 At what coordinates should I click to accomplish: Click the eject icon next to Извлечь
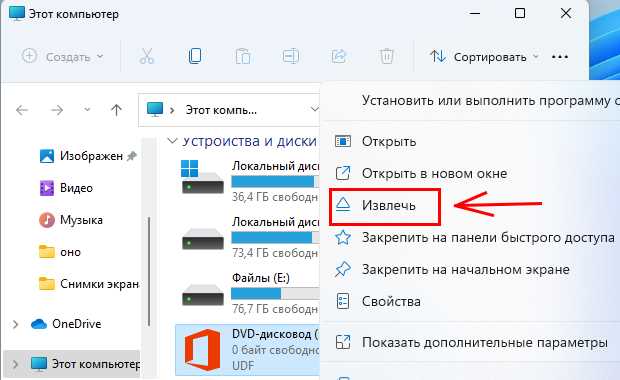pos(343,204)
